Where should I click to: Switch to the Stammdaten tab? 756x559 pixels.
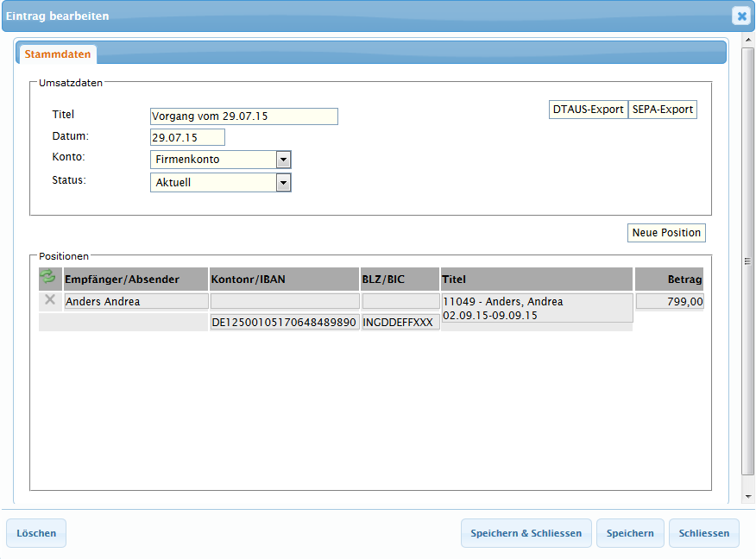tap(58, 54)
